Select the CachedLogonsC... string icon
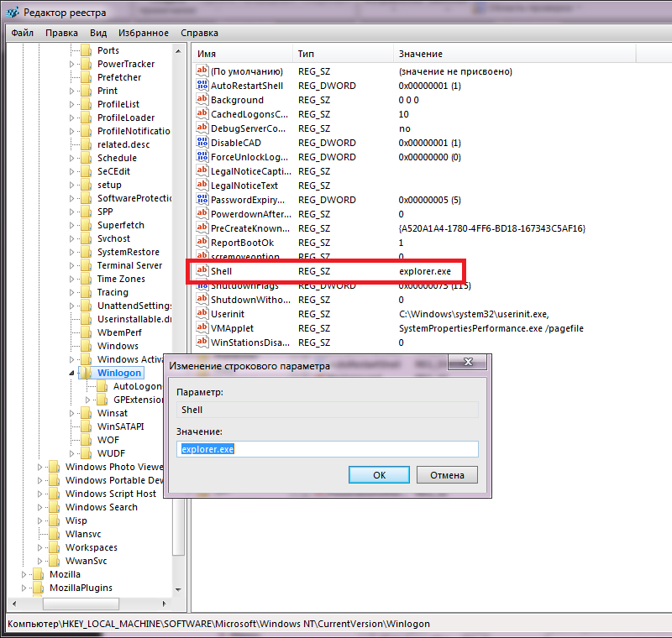The image size is (672, 638). coord(202,113)
